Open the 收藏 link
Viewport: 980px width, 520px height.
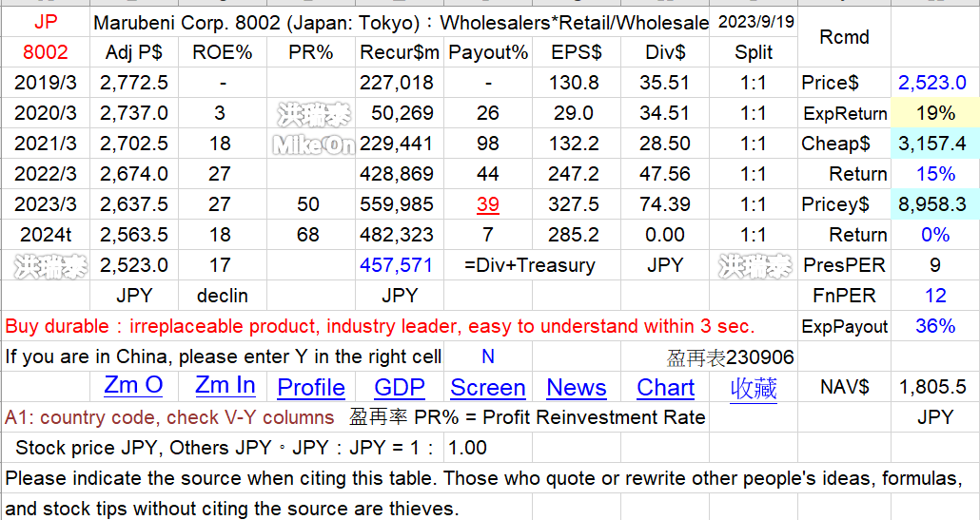(x=754, y=388)
